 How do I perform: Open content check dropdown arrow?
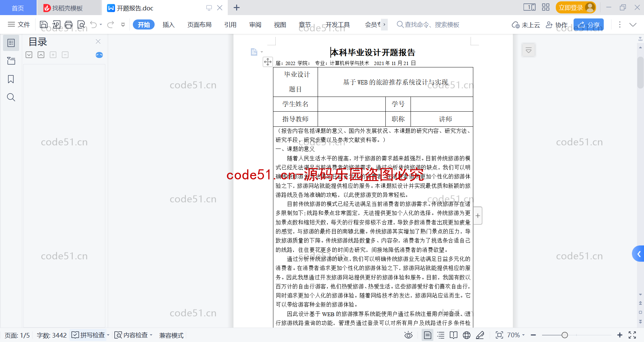click(151, 335)
